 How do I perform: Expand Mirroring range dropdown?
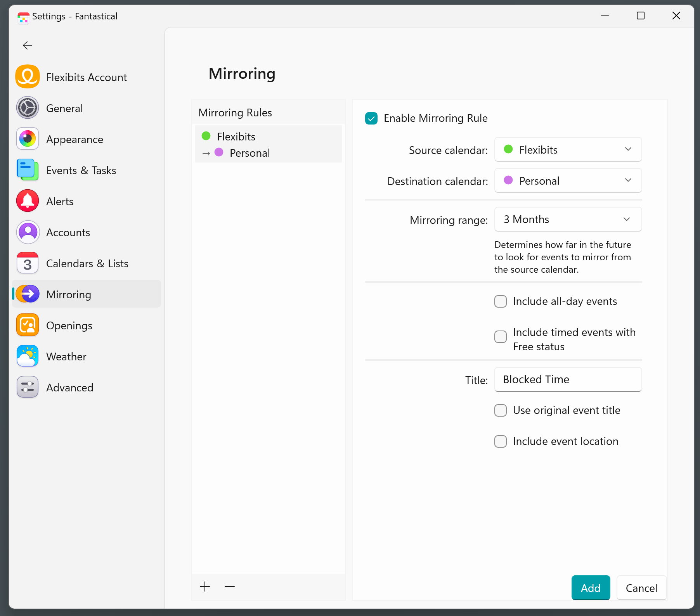pos(568,219)
